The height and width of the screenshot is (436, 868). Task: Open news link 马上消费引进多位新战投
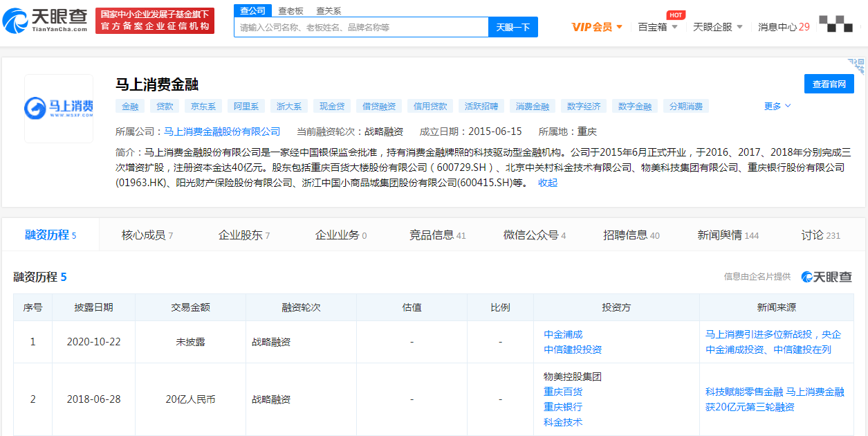773,342
